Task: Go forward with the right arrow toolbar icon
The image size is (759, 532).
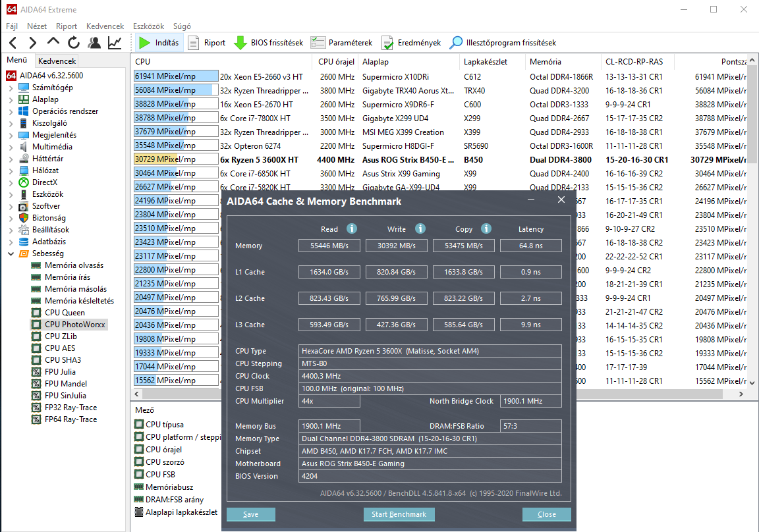Action: [x=32, y=43]
